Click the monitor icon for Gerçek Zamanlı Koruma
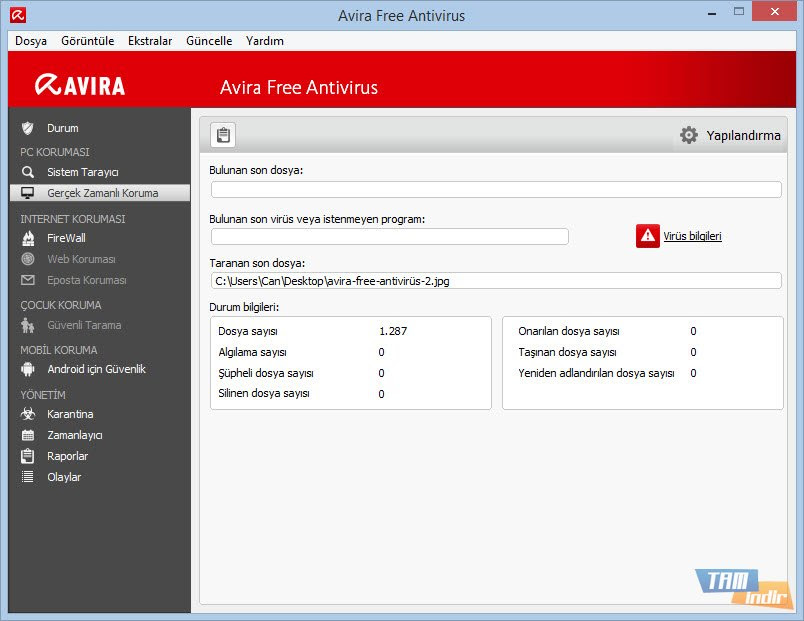The image size is (804, 621). click(x=28, y=193)
